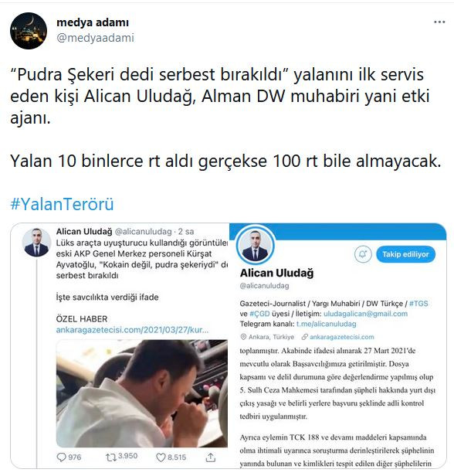Viewport: 454px width, 476px height.
Task: Open the car video thumbnail image
Action: pyautogui.click(x=142, y=393)
